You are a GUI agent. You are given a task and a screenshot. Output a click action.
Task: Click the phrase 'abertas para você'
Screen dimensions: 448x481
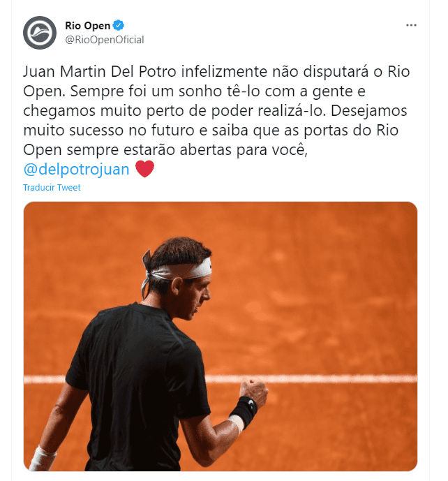click(244, 150)
